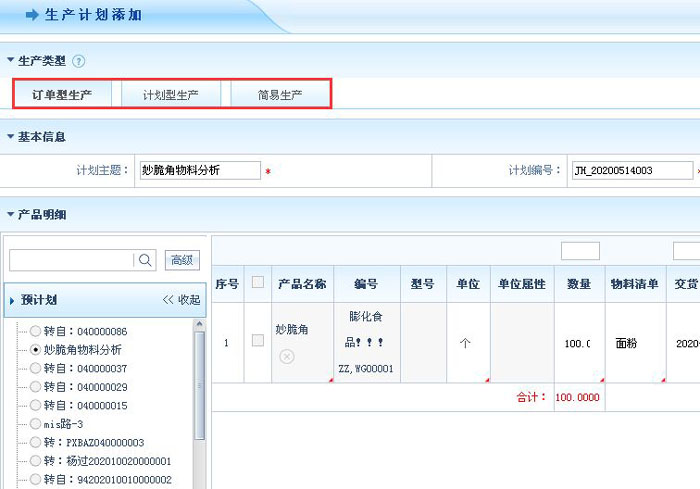
Task: Choose the mis路-3 radio option
Action: (x=36, y=423)
